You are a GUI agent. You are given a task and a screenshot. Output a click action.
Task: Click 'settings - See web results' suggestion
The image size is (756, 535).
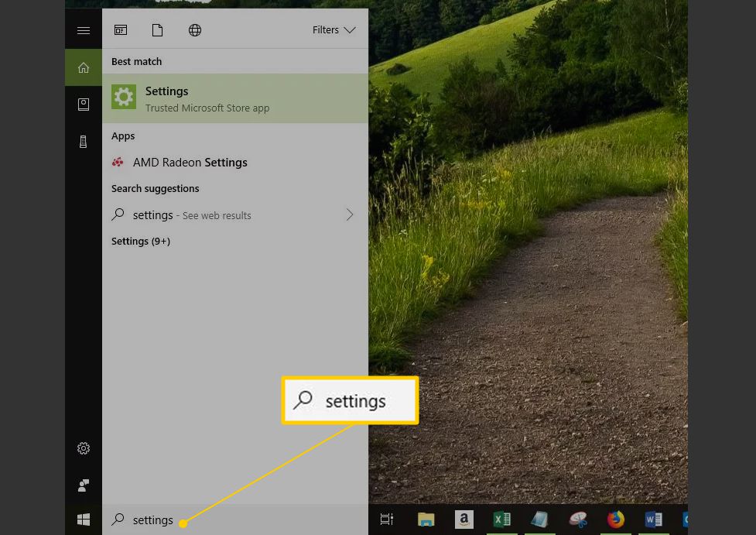click(x=192, y=215)
